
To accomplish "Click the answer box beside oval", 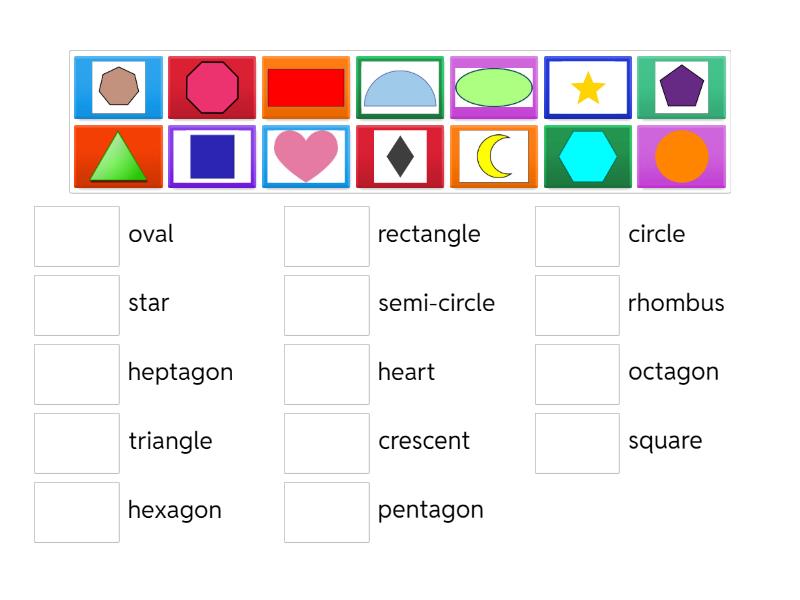I will pos(77,235).
